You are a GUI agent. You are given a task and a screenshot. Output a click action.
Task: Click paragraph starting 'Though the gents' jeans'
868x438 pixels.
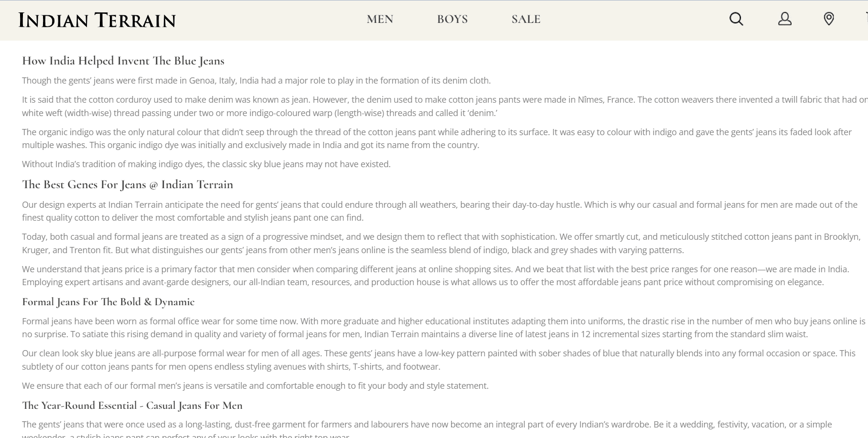tap(256, 80)
